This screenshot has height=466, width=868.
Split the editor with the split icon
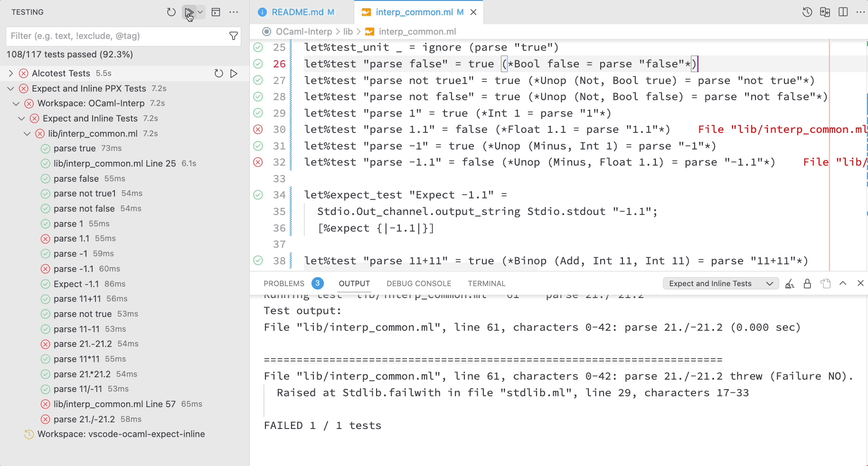843,12
